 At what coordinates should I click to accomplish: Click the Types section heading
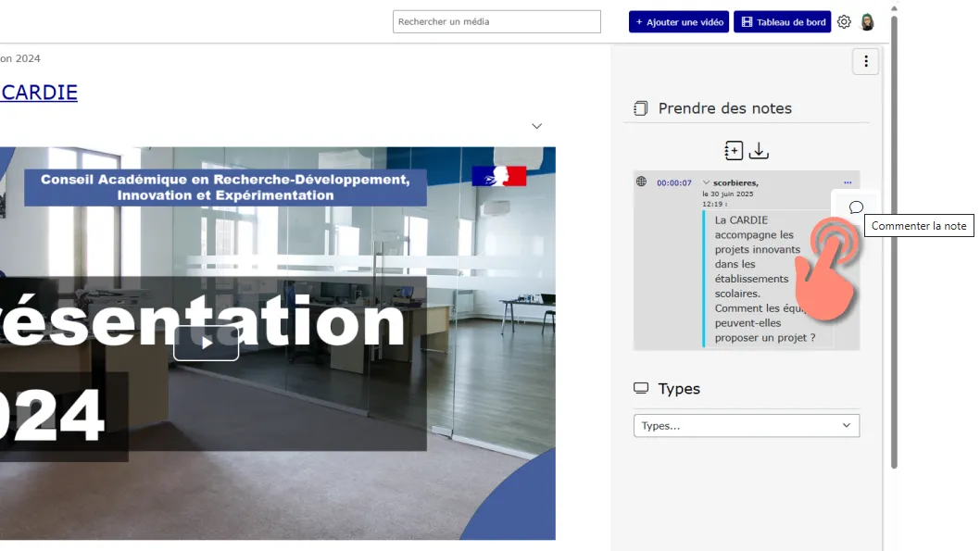[x=679, y=389]
